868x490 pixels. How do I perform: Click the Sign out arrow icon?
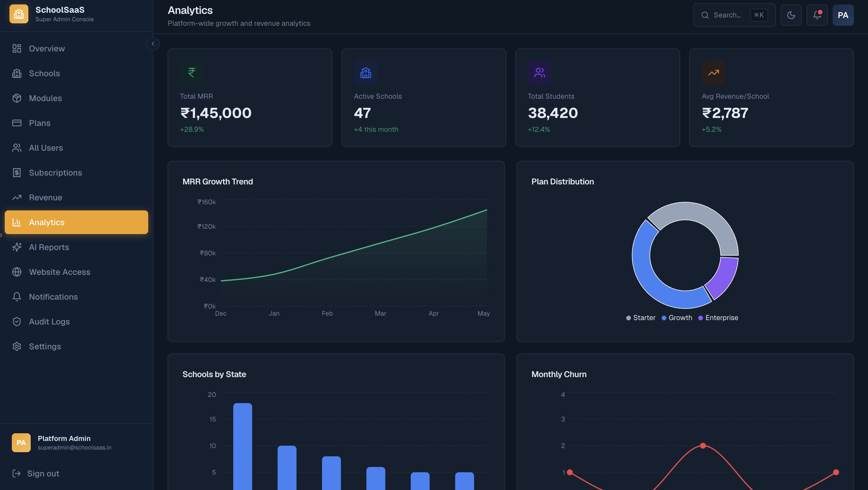coord(17,473)
